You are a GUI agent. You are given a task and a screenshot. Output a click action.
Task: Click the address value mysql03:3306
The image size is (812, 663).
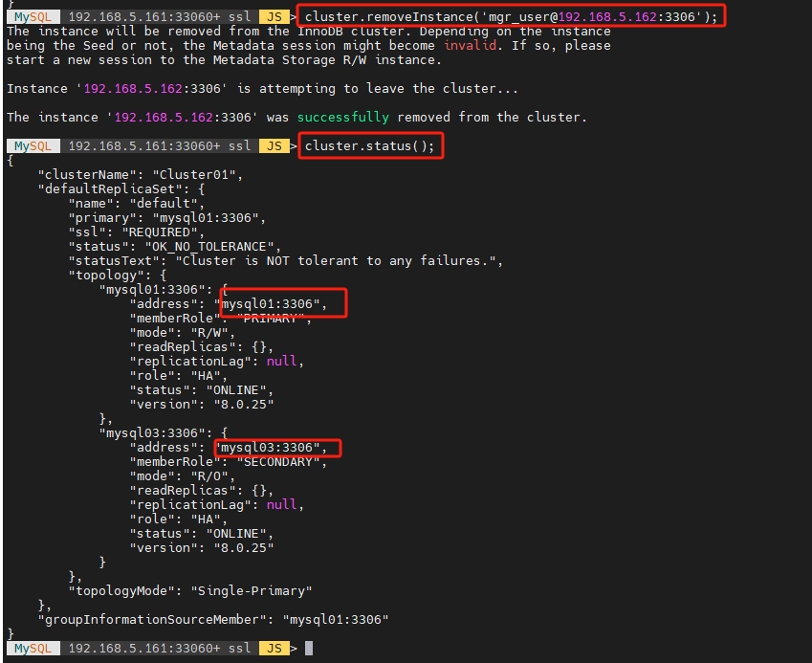[271, 447]
